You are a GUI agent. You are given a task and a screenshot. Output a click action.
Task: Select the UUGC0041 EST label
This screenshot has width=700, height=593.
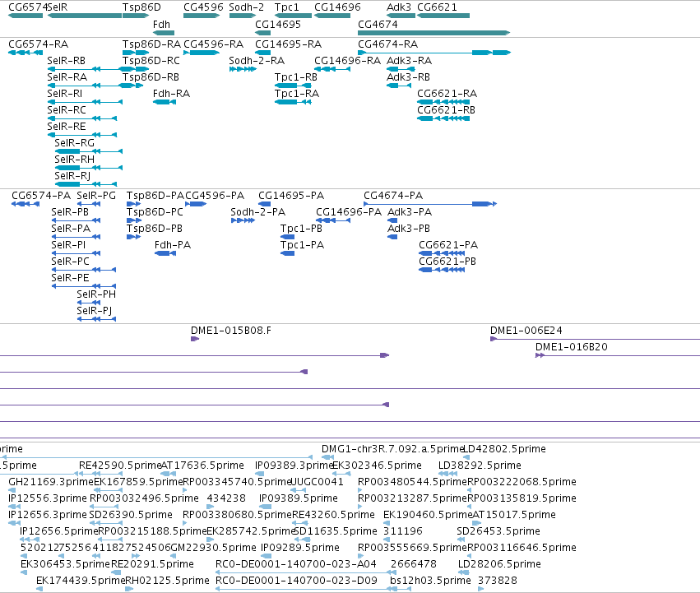point(318,482)
